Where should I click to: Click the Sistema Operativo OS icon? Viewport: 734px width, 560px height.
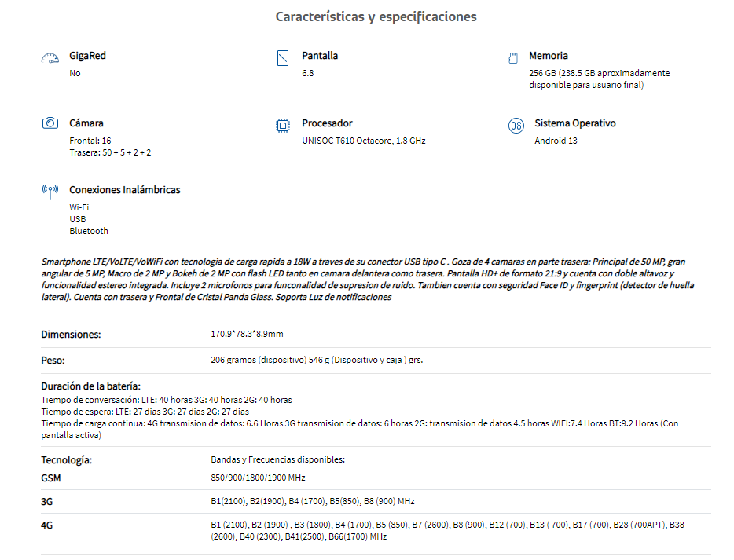(x=516, y=126)
